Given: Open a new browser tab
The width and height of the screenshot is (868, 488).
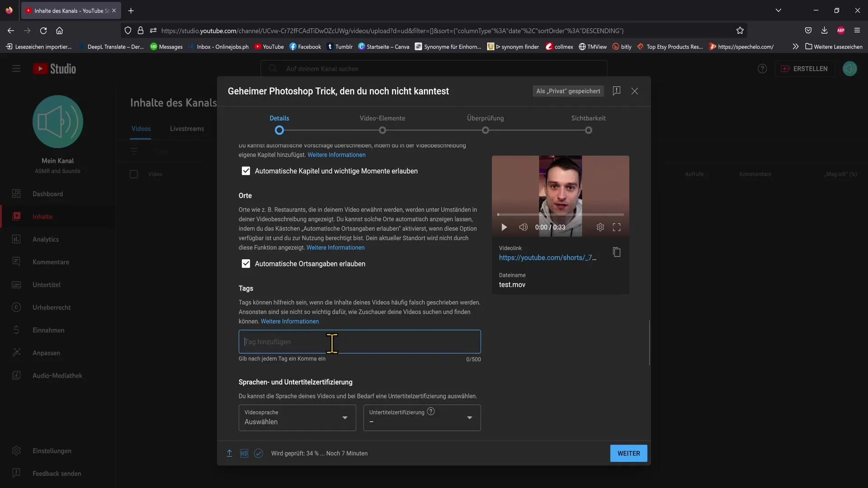Looking at the screenshot, I should tap(131, 10).
